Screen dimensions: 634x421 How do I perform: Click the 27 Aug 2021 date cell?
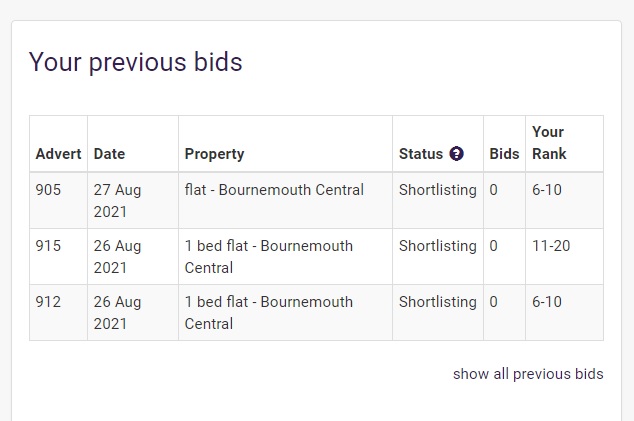pyautogui.click(x=117, y=201)
